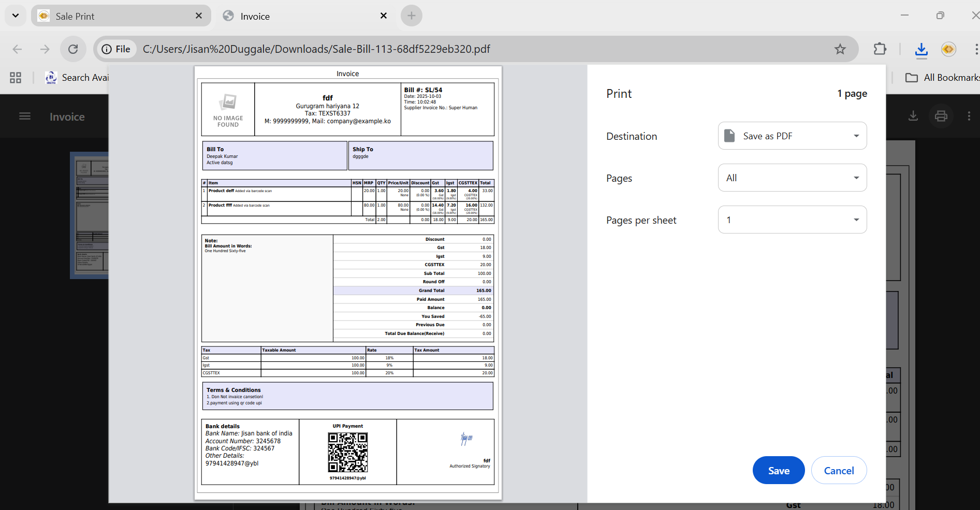The image size is (980, 510).
Task: Open the tab search chevron dropdown
Action: coord(16,16)
